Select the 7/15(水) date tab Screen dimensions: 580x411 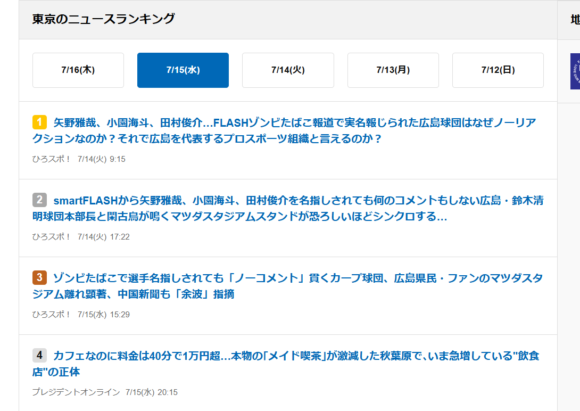[x=183, y=70]
